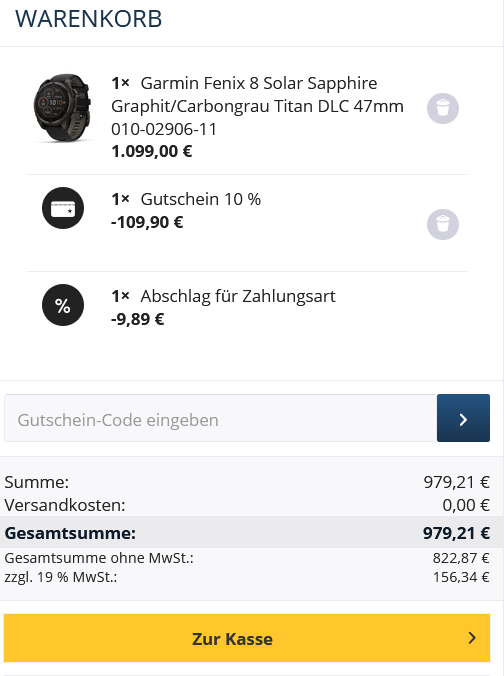Click the 1.099,00 € product price
Screen dimensions: 504x676
(x=151, y=152)
